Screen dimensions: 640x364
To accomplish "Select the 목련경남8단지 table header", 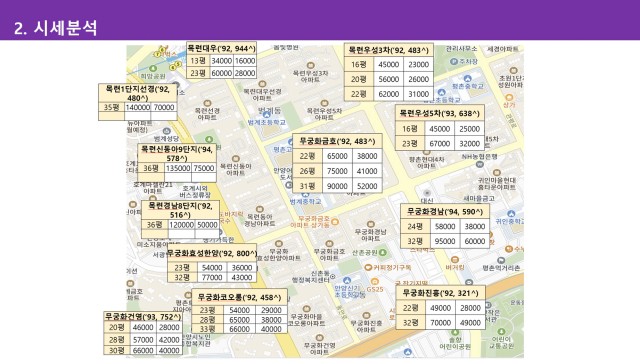I will [x=180, y=210].
